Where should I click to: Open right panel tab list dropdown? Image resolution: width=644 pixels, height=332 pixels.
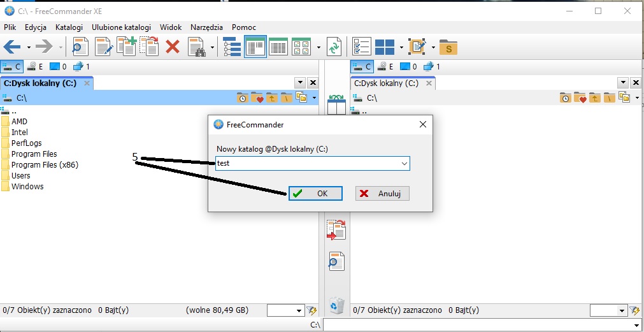coord(624,83)
